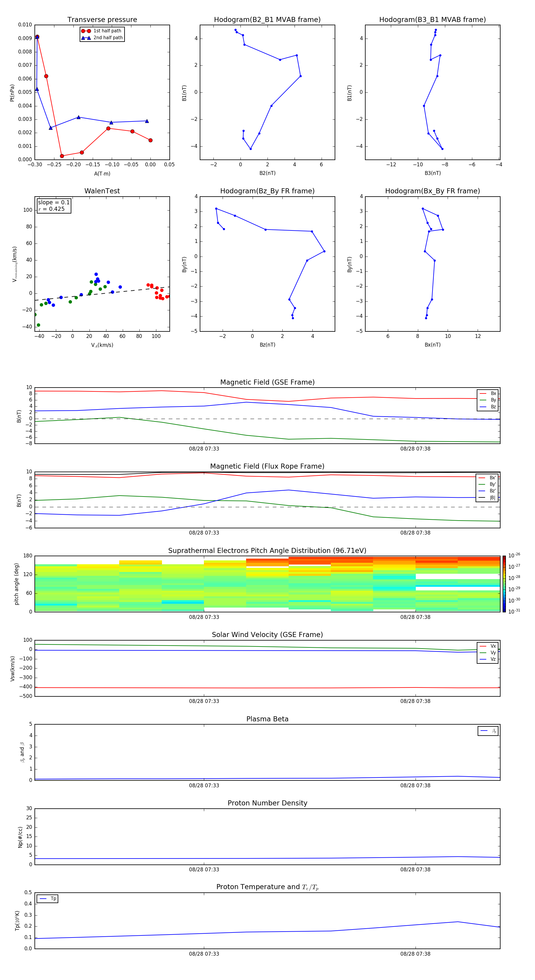535x980 pixels.
Task: Click the 'Np(#/cc)' y-axis label
Action: pyautogui.click(x=20, y=837)
